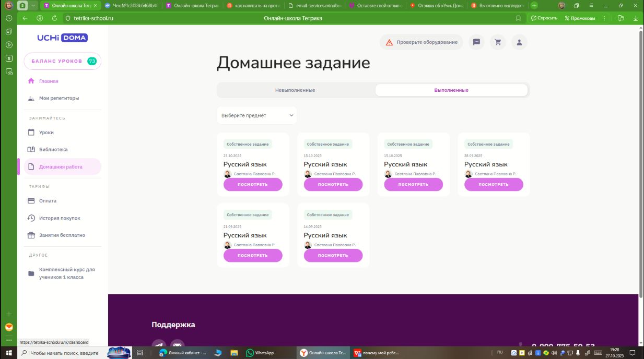Open the browser three-dot menu

pos(604,18)
